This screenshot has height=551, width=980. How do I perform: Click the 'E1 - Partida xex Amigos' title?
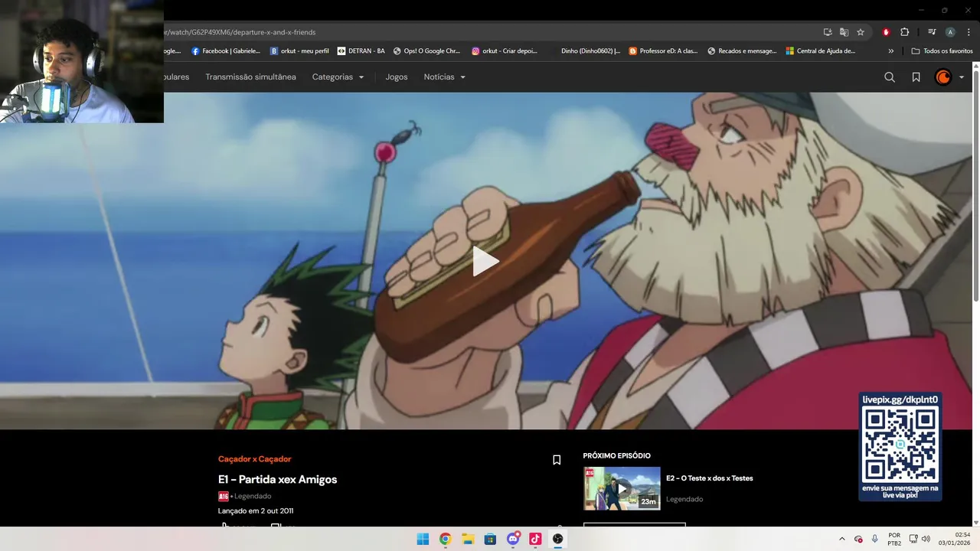coord(277,479)
